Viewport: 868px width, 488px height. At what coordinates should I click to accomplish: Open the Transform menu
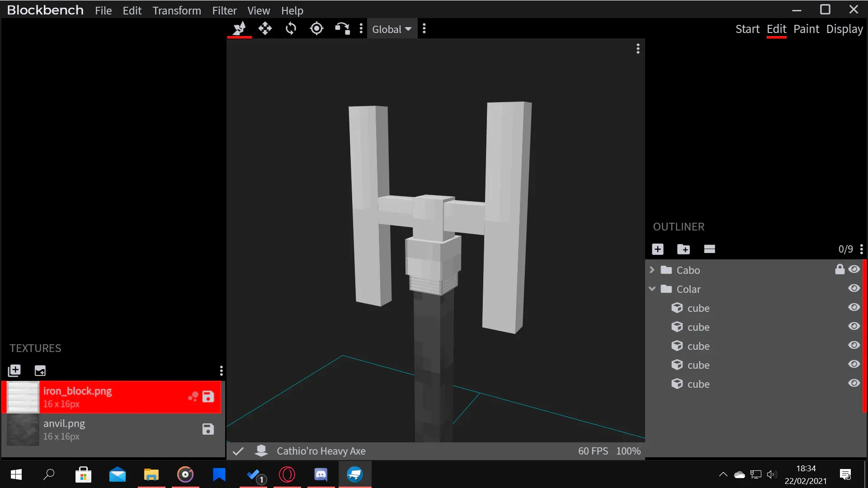click(177, 10)
